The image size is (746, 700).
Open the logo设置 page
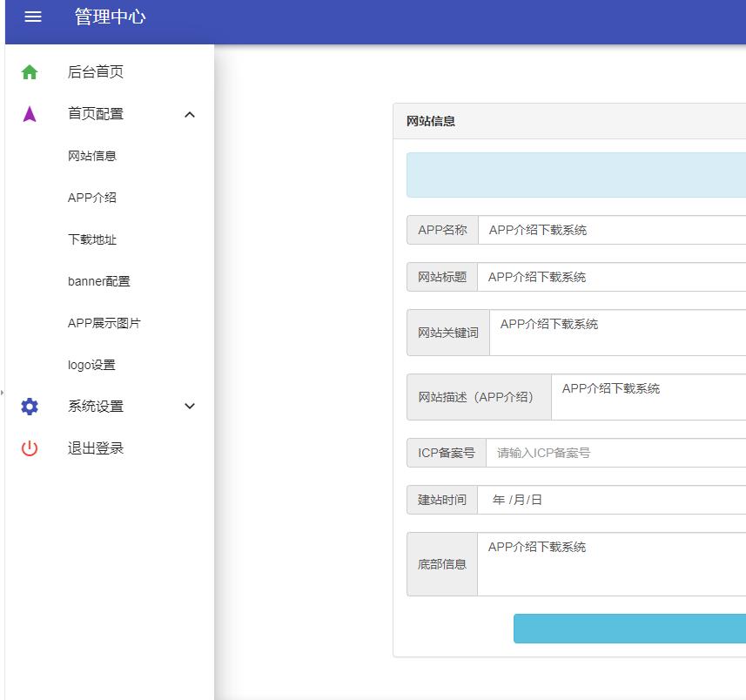tap(91, 365)
